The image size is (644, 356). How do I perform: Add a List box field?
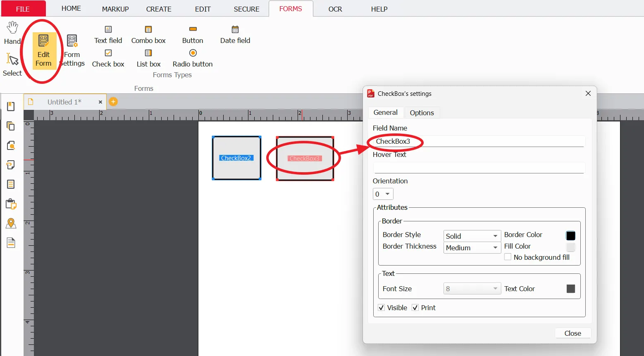point(148,58)
